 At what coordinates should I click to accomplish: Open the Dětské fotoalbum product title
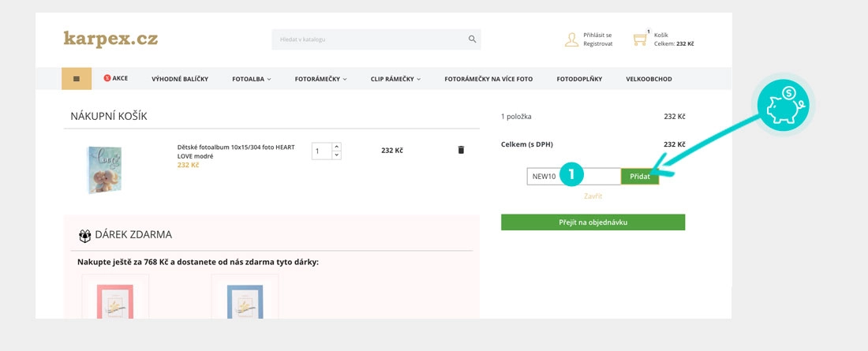[x=236, y=151]
